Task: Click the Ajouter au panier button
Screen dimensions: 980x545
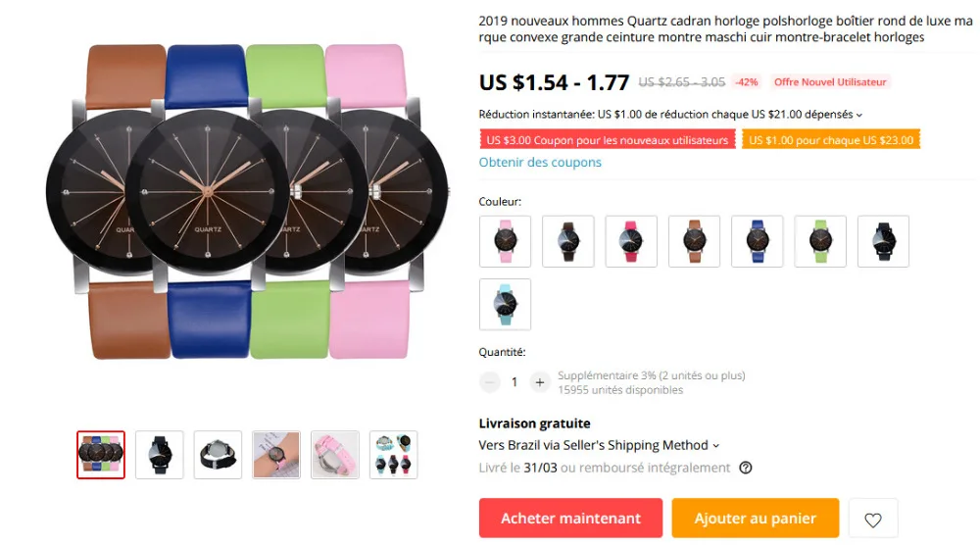Action: coord(755,519)
